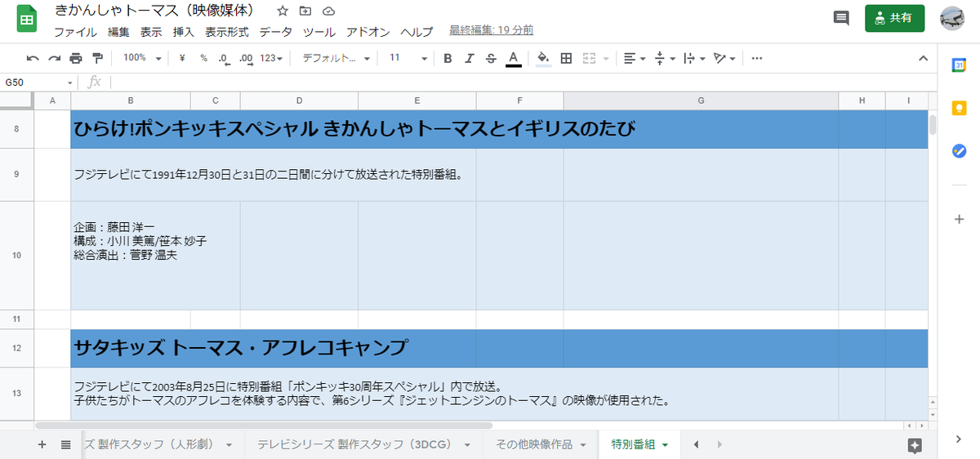The image size is (980, 459).
Task: Add a new sheet with plus button
Action: 42,444
